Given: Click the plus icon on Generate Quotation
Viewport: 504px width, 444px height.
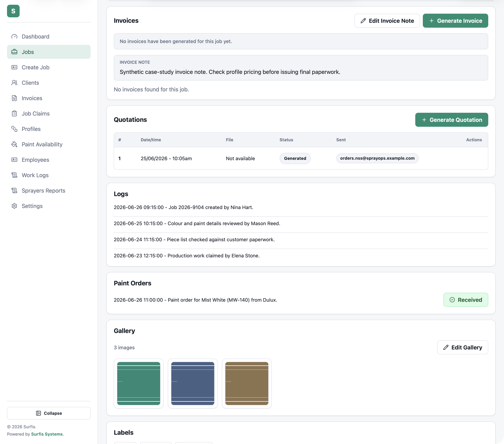Looking at the screenshot, I should point(424,120).
